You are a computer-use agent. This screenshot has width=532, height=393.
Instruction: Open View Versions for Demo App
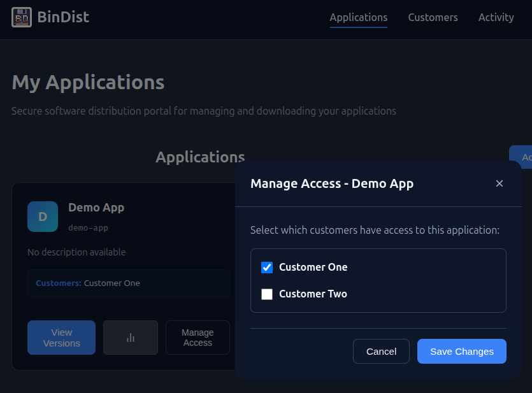pyautogui.click(x=61, y=338)
